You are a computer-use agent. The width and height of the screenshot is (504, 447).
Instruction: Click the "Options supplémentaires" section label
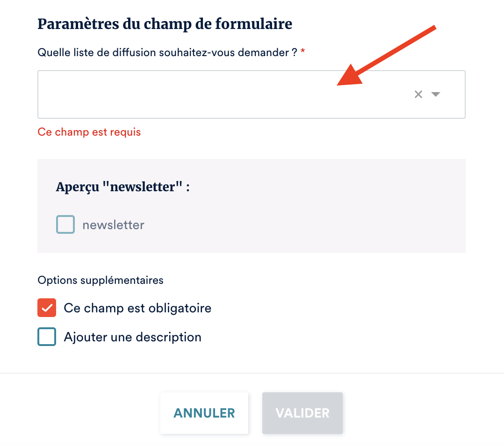[x=101, y=281]
